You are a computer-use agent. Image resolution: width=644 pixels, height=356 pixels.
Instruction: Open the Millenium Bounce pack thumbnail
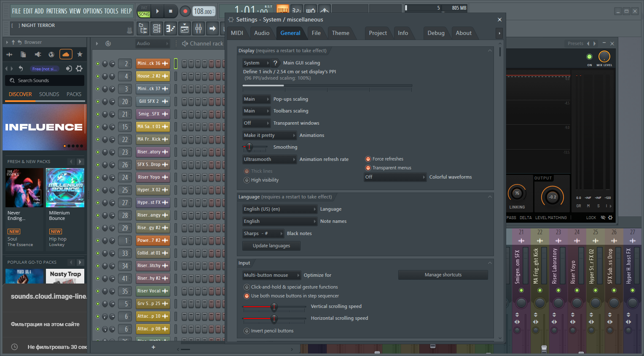point(65,188)
